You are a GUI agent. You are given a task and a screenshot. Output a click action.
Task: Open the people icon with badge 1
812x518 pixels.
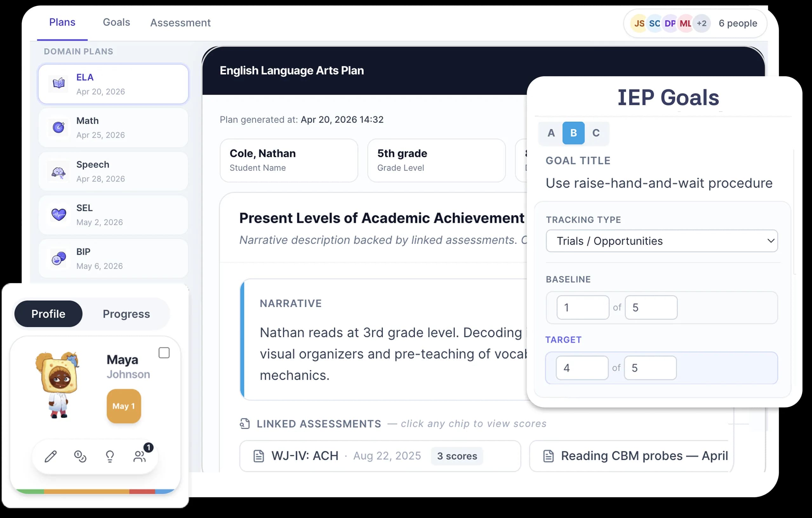[x=140, y=456]
